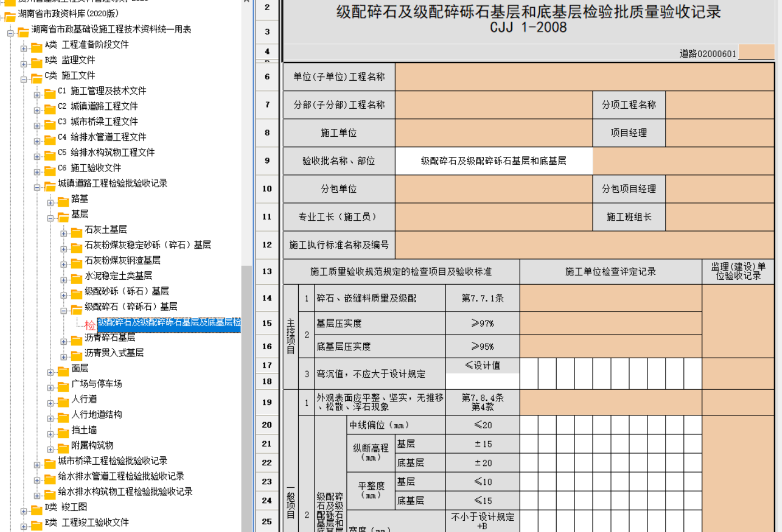Viewport: 782px width, 532px height.
Task: Click the folder icon beside 沥青碎石基层
Action: pyautogui.click(x=77, y=340)
